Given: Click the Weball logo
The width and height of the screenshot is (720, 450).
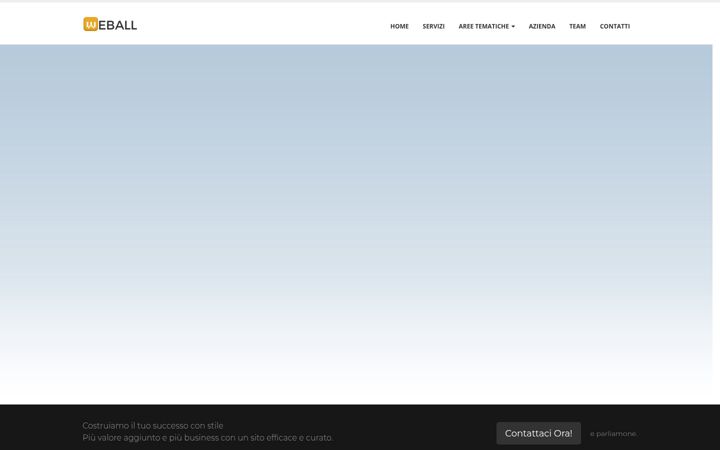Looking at the screenshot, I should click(110, 24).
